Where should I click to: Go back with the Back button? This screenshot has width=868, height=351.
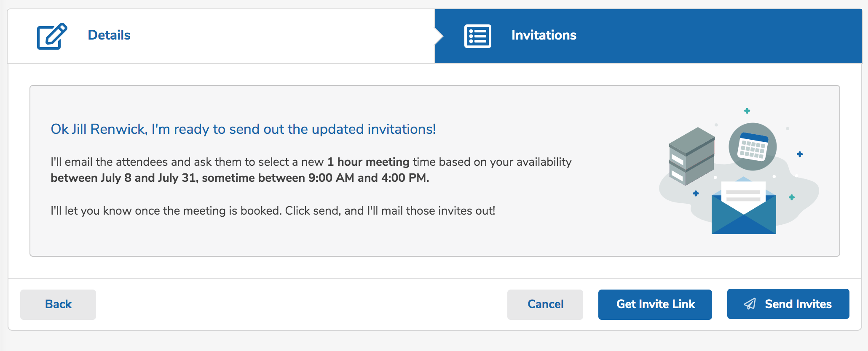pyautogui.click(x=58, y=304)
